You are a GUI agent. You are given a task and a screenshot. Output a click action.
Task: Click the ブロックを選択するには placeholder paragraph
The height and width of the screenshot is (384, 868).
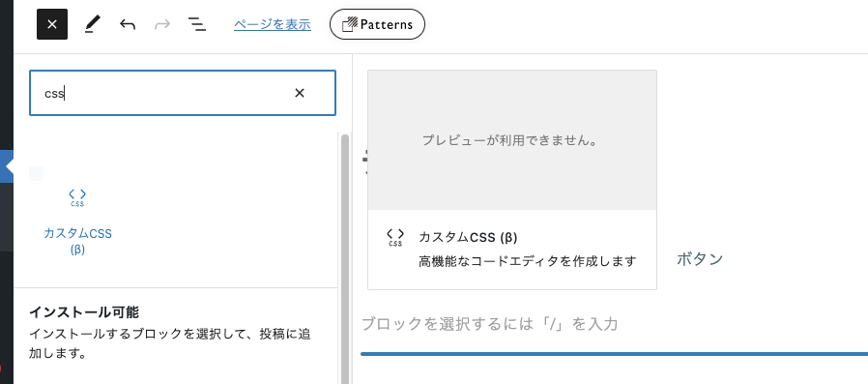[489, 324]
